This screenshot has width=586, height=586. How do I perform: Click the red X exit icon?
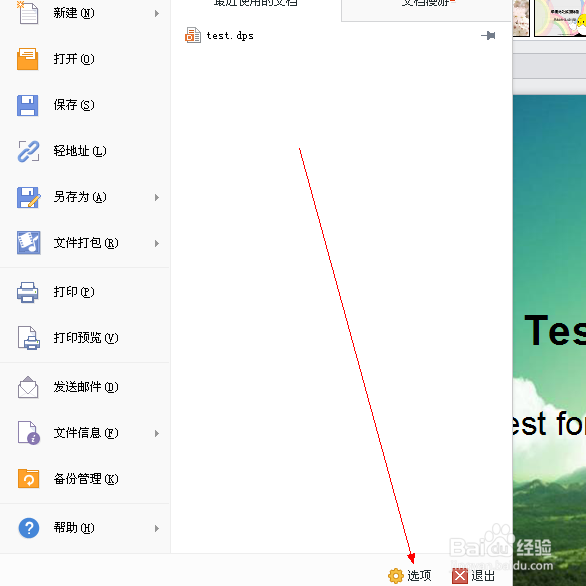pyautogui.click(x=460, y=576)
